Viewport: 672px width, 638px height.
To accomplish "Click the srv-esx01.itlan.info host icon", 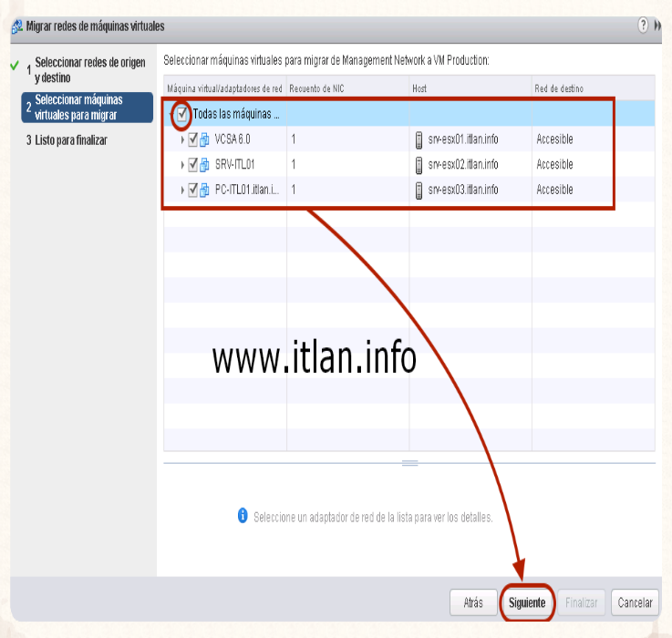I will [419, 139].
